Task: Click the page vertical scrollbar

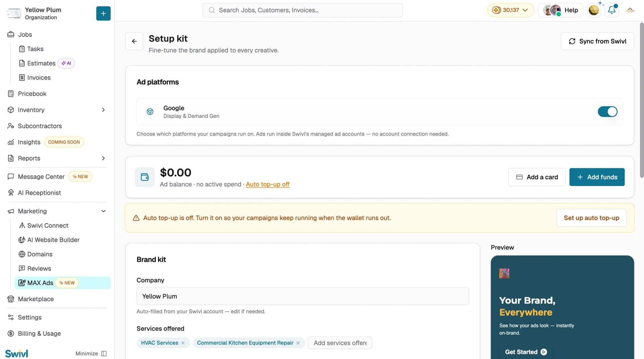Action: [642, 100]
